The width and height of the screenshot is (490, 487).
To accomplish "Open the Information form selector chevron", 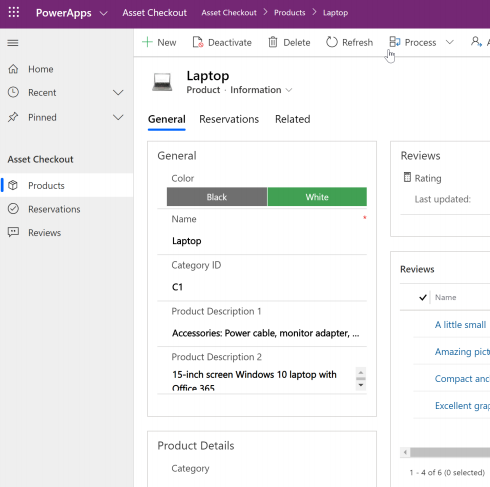I will pyautogui.click(x=289, y=90).
